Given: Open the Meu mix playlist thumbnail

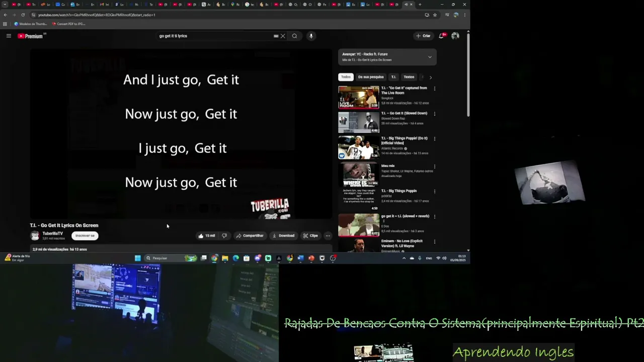Looking at the screenshot, I should tap(359, 175).
